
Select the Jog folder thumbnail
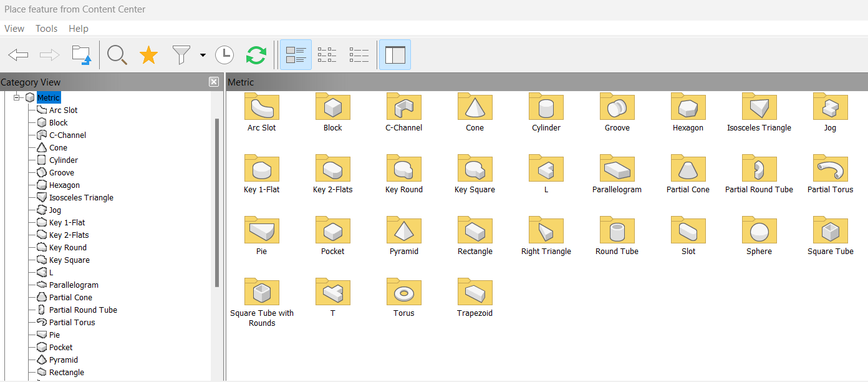tap(830, 107)
